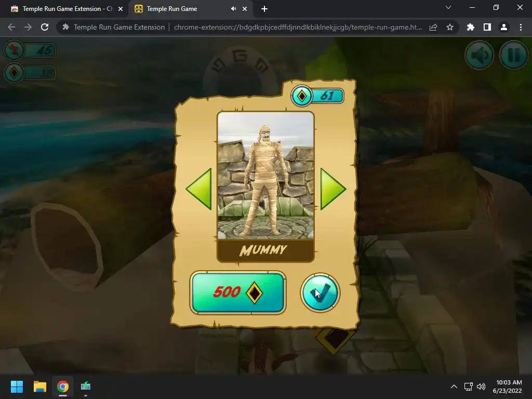Image resolution: width=532 pixels, height=399 pixels.
Task: Click the 61 gem counter badge
Action: click(x=317, y=96)
